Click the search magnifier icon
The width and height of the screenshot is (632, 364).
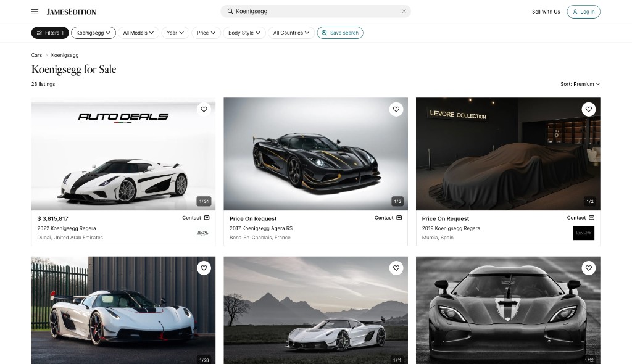click(x=229, y=11)
